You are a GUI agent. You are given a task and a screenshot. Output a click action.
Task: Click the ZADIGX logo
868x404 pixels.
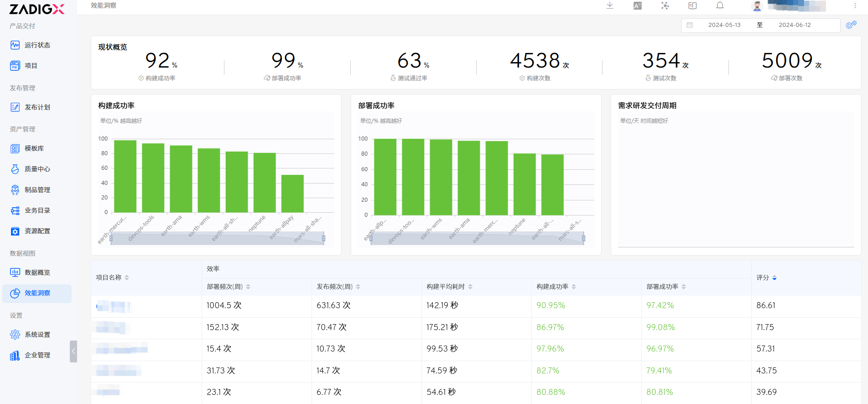[37, 9]
